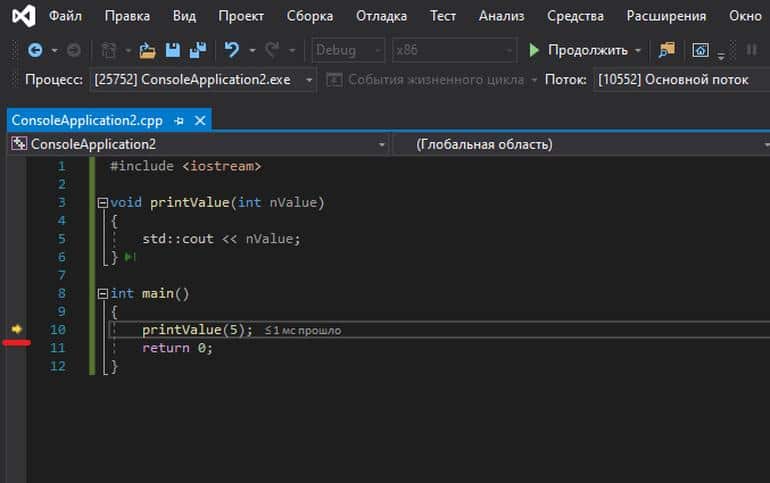Open the Вид menu
The width and height of the screenshot is (770, 483).
(184, 16)
